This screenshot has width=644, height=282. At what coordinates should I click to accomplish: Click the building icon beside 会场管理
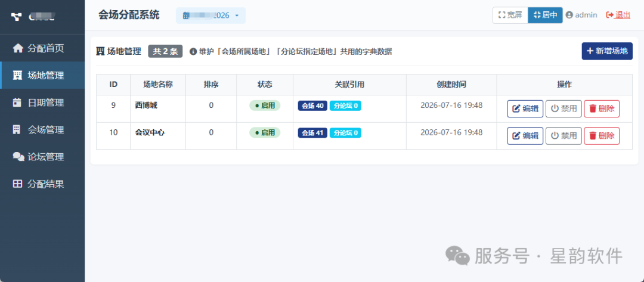tap(17, 130)
